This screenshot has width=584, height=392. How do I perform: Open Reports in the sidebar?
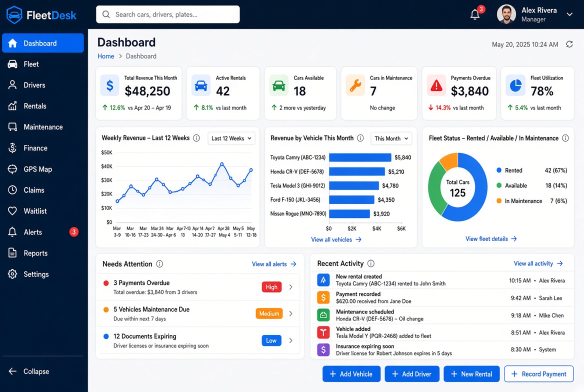click(x=43, y=253)
